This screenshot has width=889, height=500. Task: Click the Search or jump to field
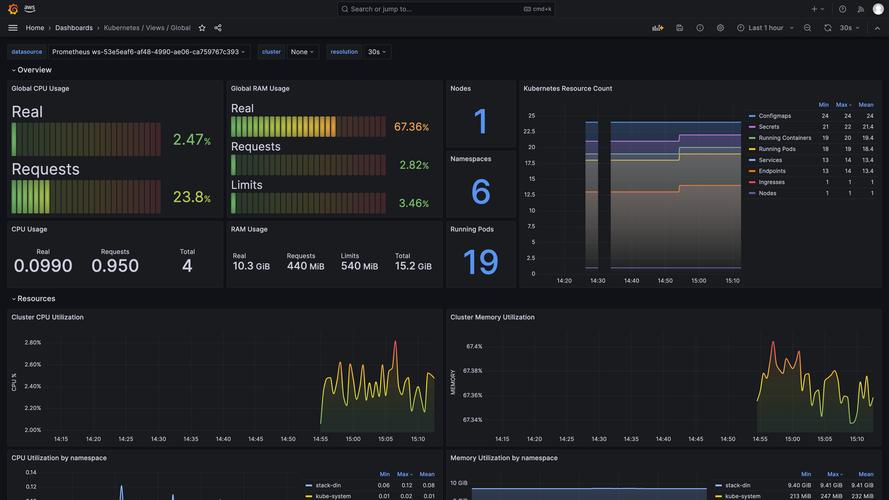(446, 9)
